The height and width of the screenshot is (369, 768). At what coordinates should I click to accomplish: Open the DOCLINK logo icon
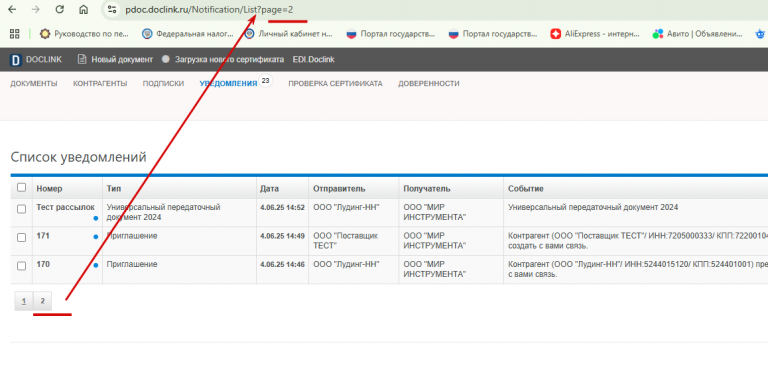(x=16, y=60)
